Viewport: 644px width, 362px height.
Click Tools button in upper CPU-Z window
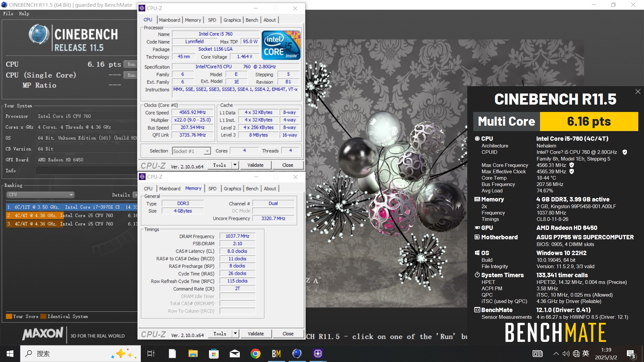tap(219, 165)
